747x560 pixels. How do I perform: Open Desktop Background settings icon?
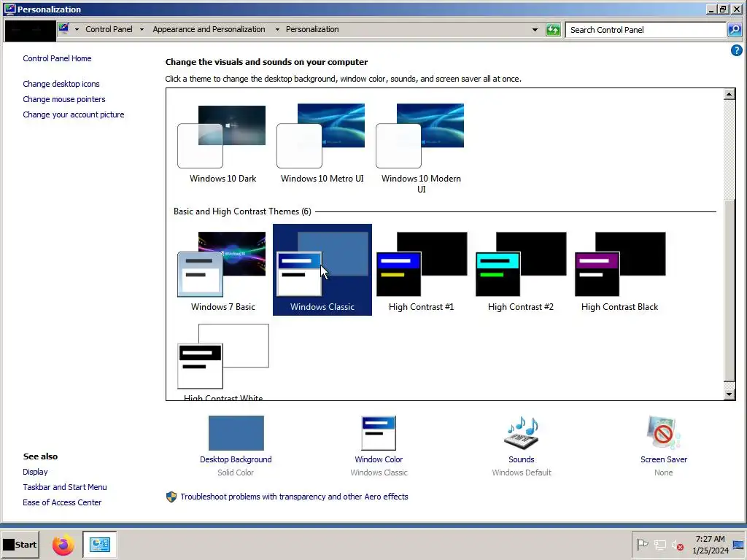236,433
